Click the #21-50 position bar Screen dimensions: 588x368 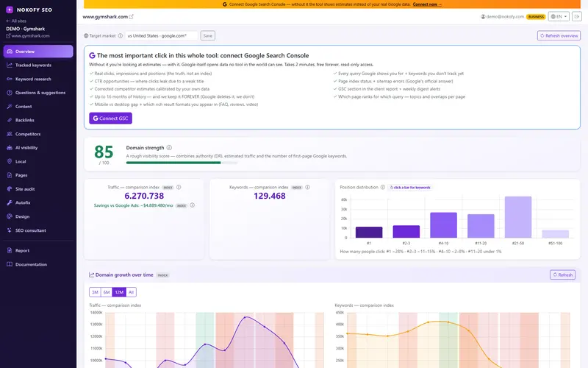[x=518, y=217]
